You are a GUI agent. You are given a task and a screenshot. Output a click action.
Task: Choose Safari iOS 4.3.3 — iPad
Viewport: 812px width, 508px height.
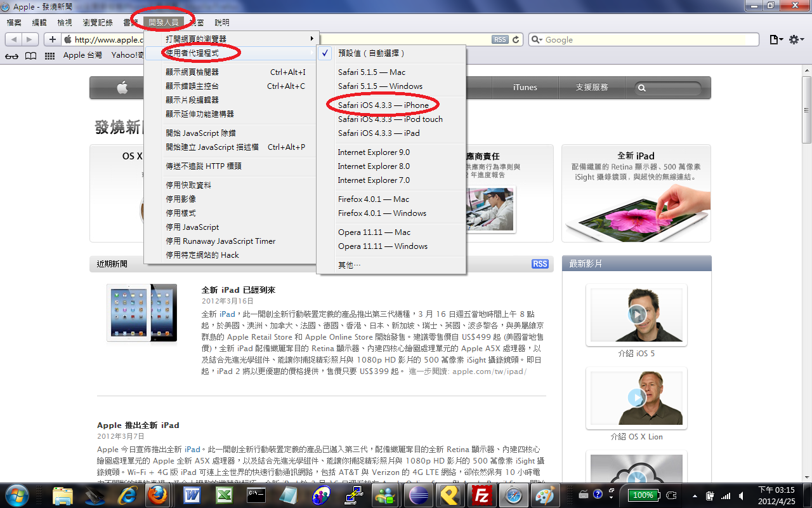[391, 133]
